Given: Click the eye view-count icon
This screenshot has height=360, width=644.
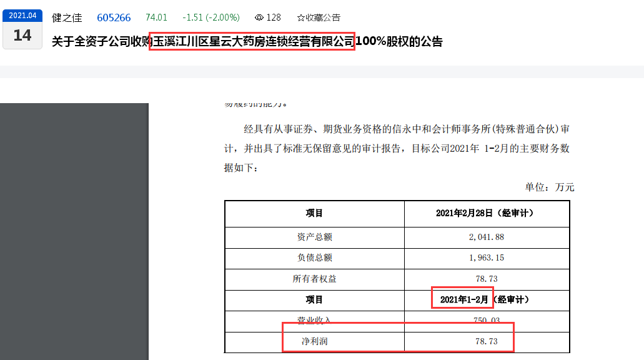Looking at the screenshot, I should pyautogui.click(x=259, y=17).
